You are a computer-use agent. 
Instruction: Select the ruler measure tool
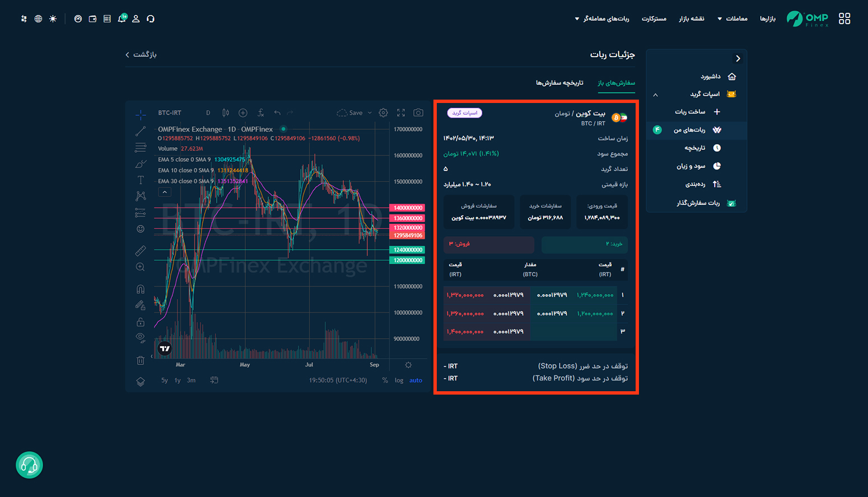(x=141, y=251)
